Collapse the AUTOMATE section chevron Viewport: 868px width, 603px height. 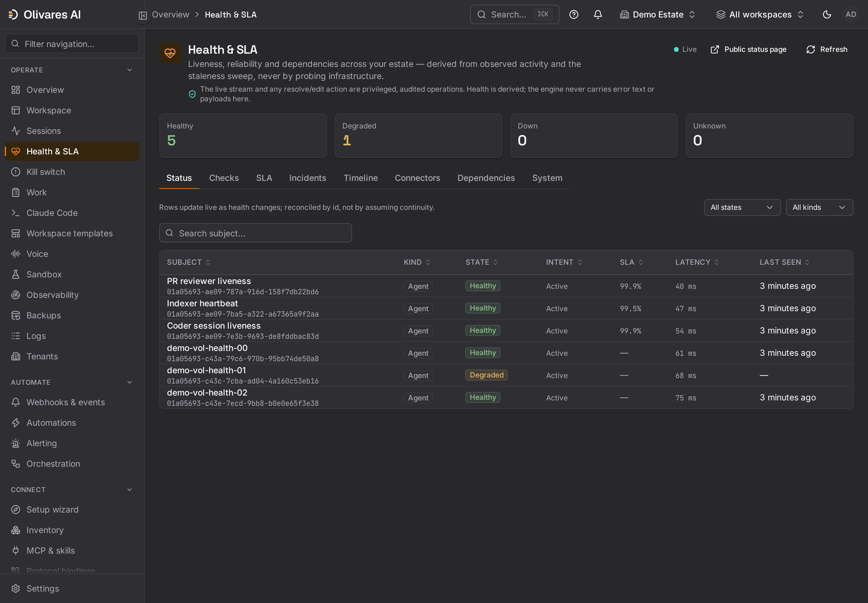[130, 382]
